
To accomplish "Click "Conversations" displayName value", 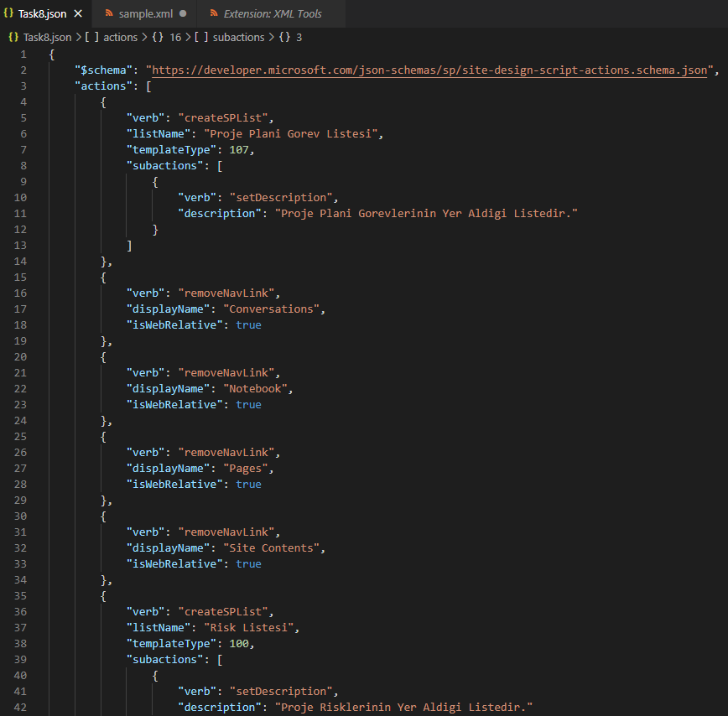I will click(271, 309).
